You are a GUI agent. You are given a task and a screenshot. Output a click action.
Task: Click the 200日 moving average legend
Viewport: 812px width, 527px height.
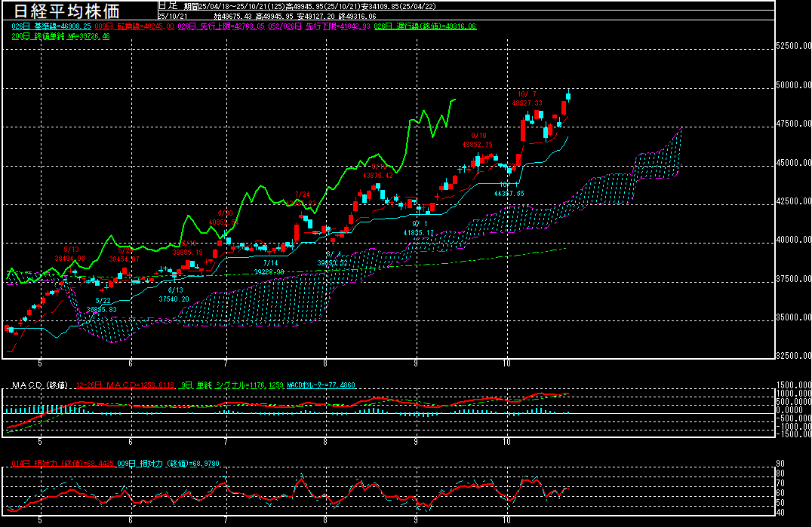[x=60, y=35]
